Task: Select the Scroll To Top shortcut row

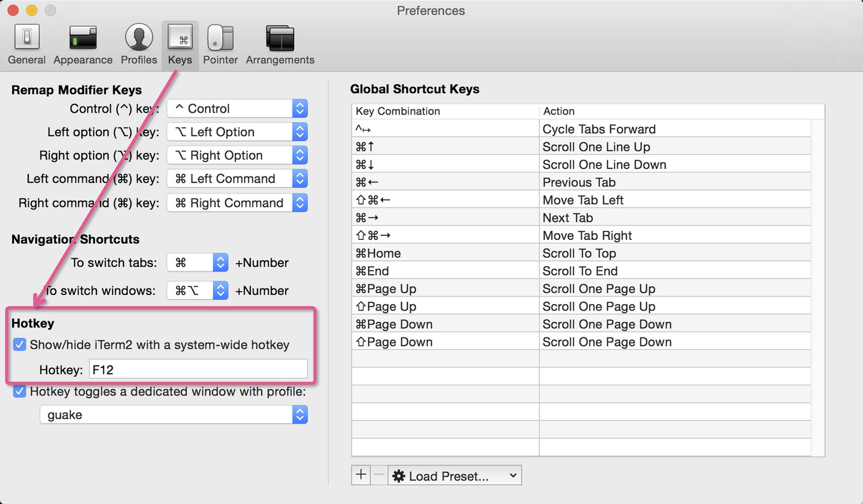Action: coord(581,253)
